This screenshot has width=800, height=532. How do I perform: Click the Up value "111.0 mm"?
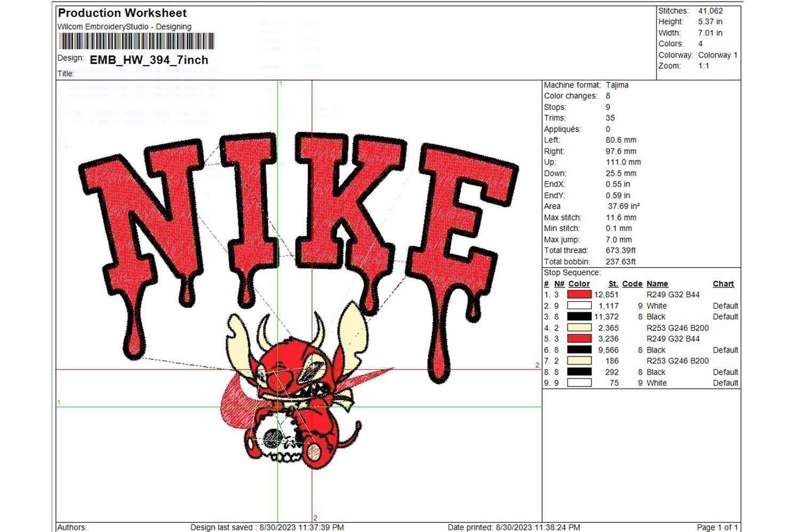(623, 162)
